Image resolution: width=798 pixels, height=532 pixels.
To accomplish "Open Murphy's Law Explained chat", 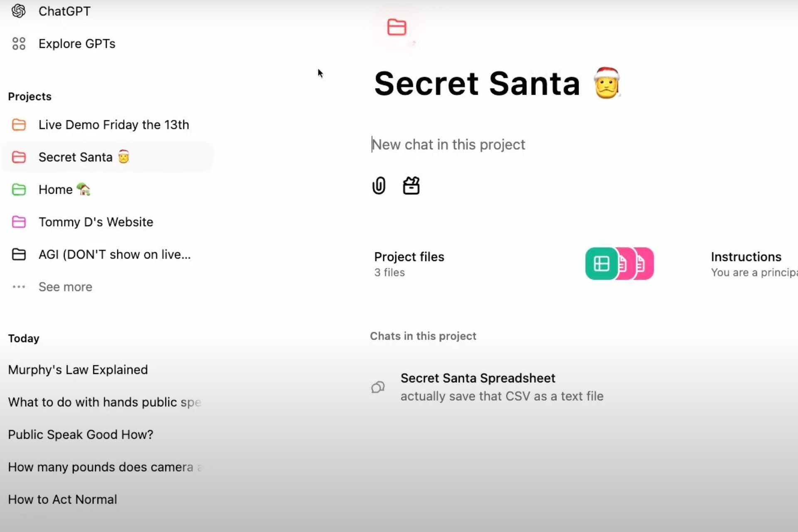I will [x=78, y=369].
